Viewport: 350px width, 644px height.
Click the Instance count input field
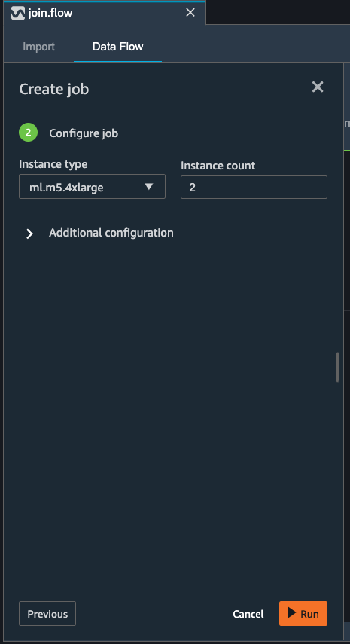(254, 188)
